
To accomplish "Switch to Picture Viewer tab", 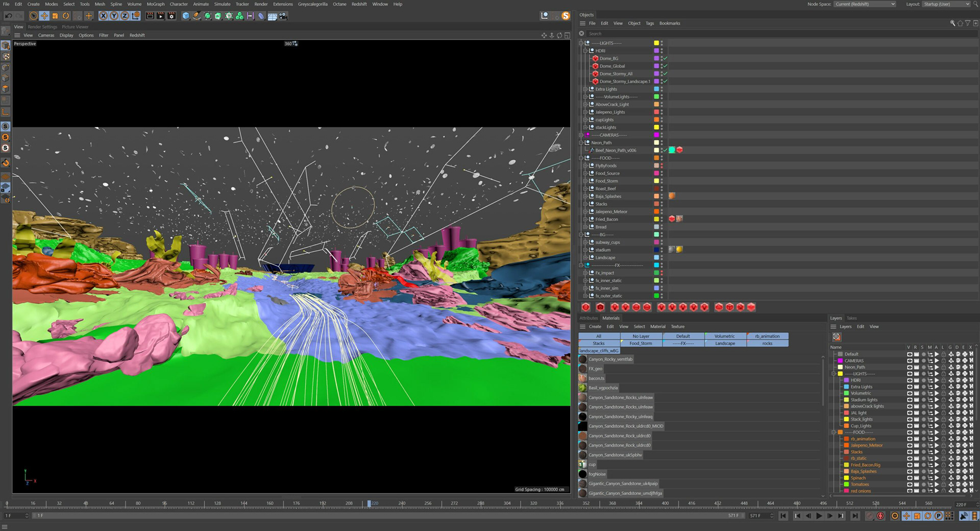I will click(75, 27).
